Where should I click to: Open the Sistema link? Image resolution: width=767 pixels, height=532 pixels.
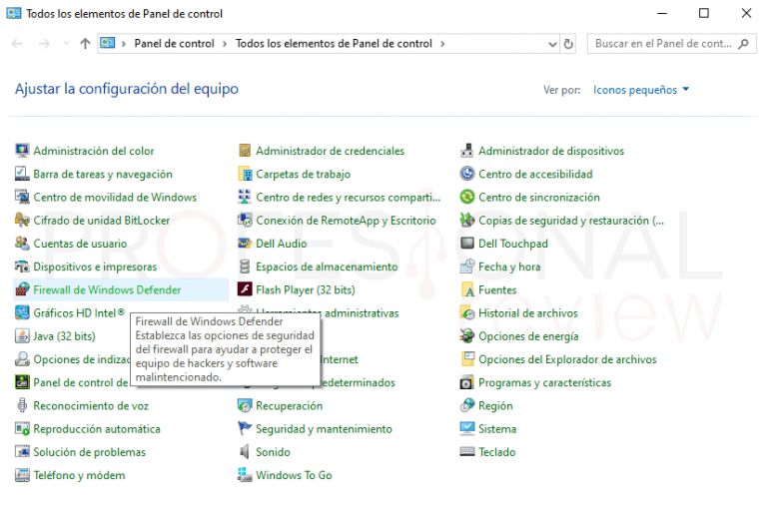497,429
